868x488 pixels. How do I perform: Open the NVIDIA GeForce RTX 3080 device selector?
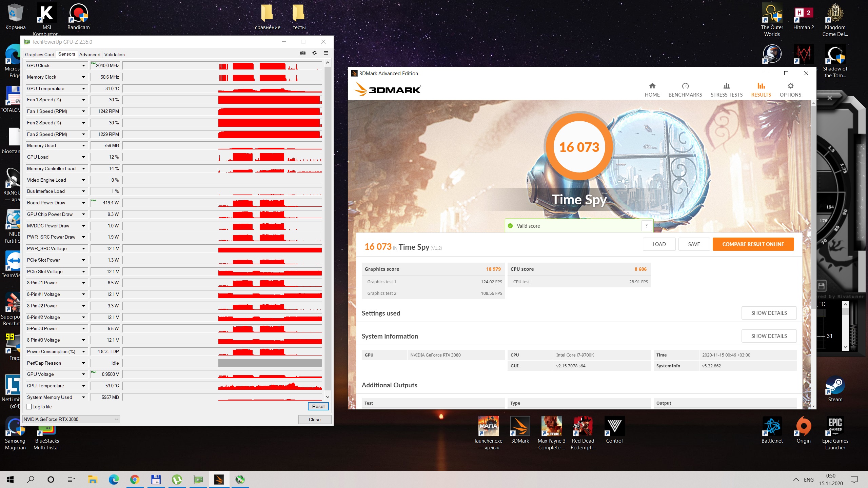tap(71, 419)
